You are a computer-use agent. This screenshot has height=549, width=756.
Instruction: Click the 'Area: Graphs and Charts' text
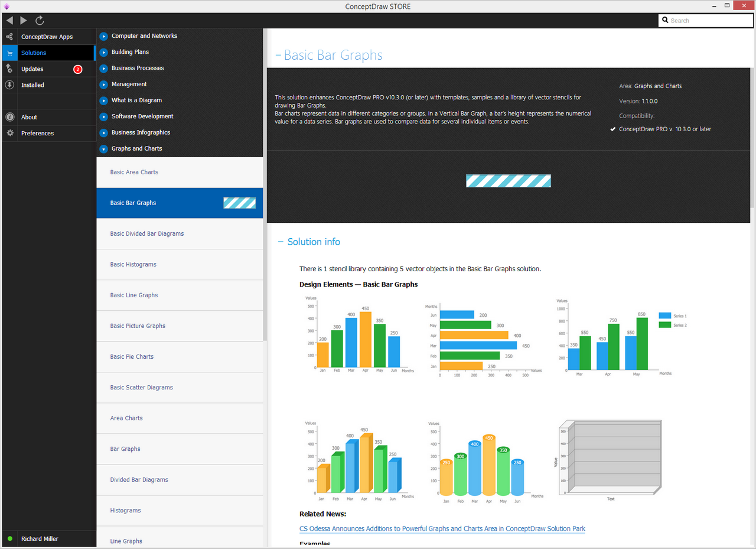tap(650, 86)
